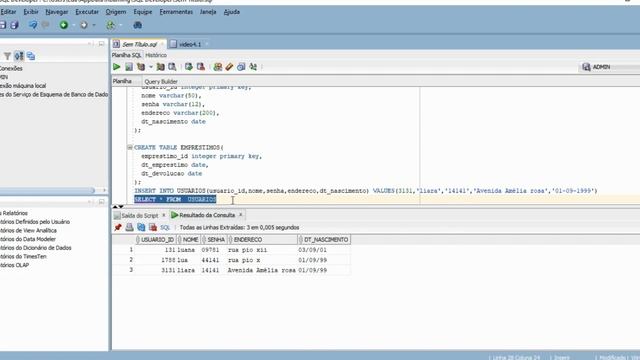640x360 pixels.
Task: Open the Navegar menu
Action: [x=57, y=12]
